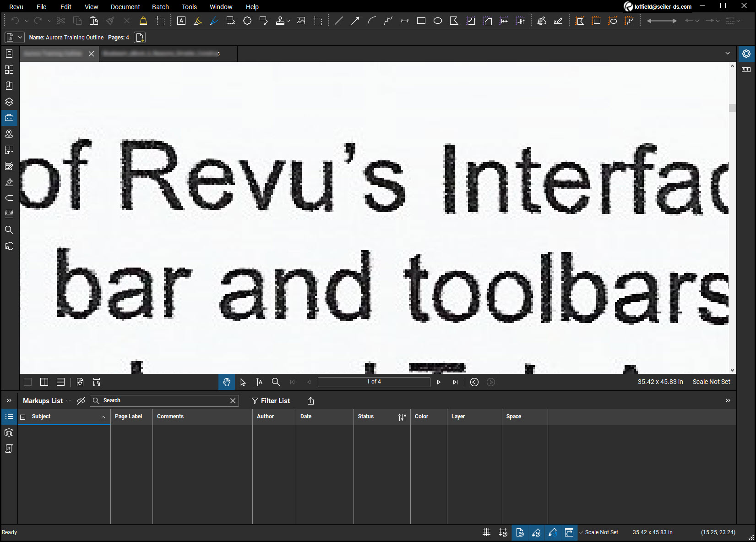The width and height of the screenshot is (756, 542).
Task: Click the Filter List button
Action: click(271, 401)
